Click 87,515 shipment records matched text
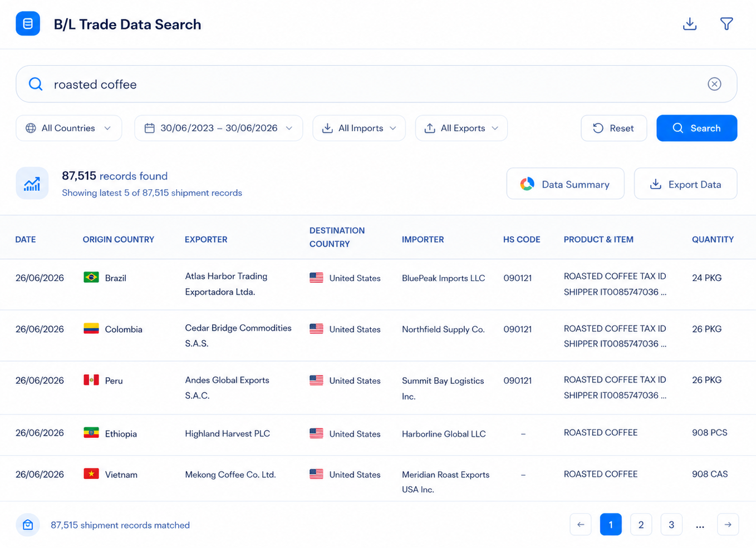 [120, 525]
